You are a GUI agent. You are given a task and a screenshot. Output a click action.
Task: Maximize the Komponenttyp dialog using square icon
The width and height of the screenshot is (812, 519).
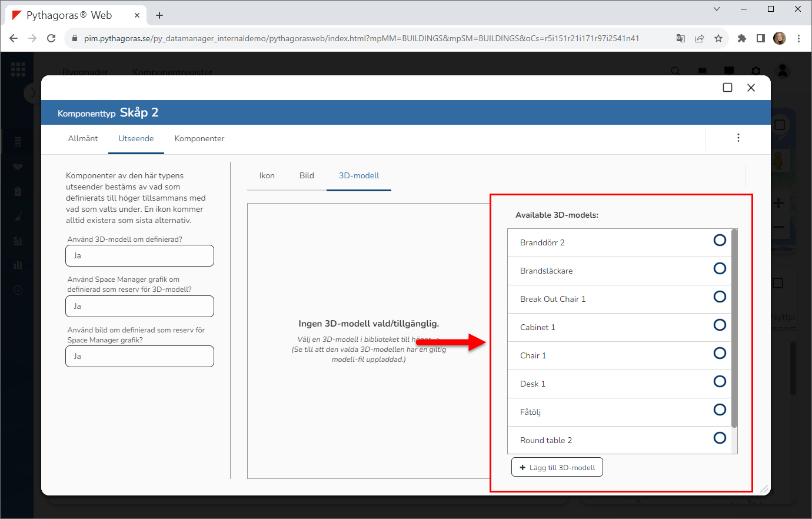727,88
